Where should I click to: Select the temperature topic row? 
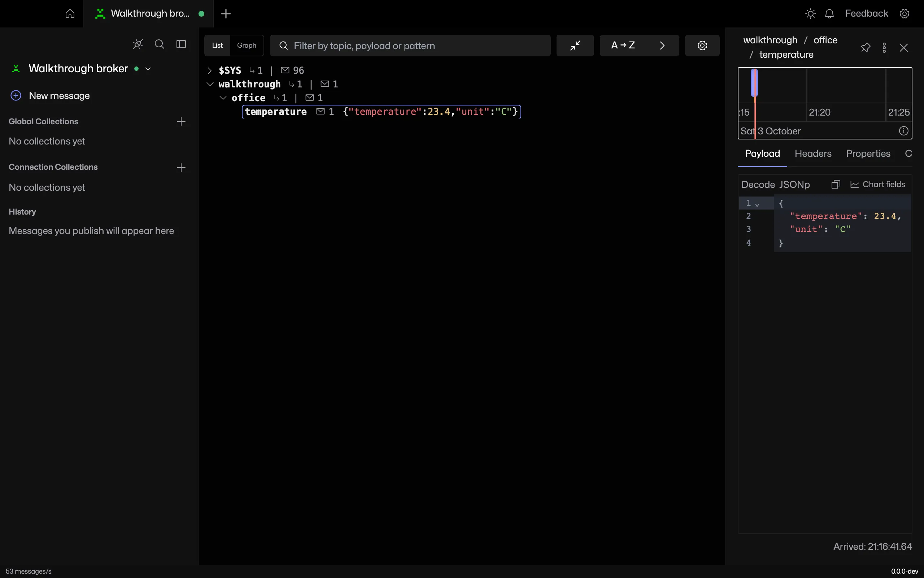click(x=381, y=112)
